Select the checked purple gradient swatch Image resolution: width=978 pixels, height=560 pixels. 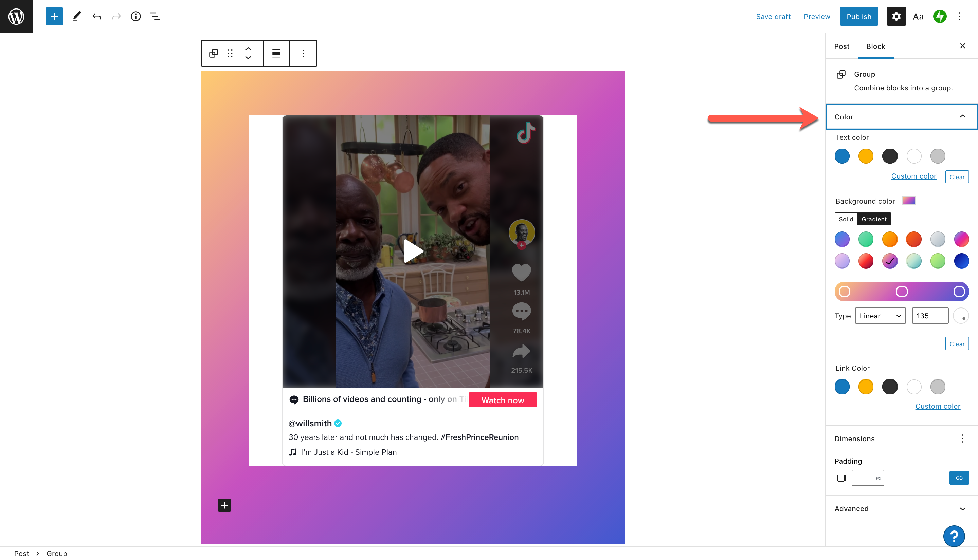pyautogui.click(x=889, y=261)
